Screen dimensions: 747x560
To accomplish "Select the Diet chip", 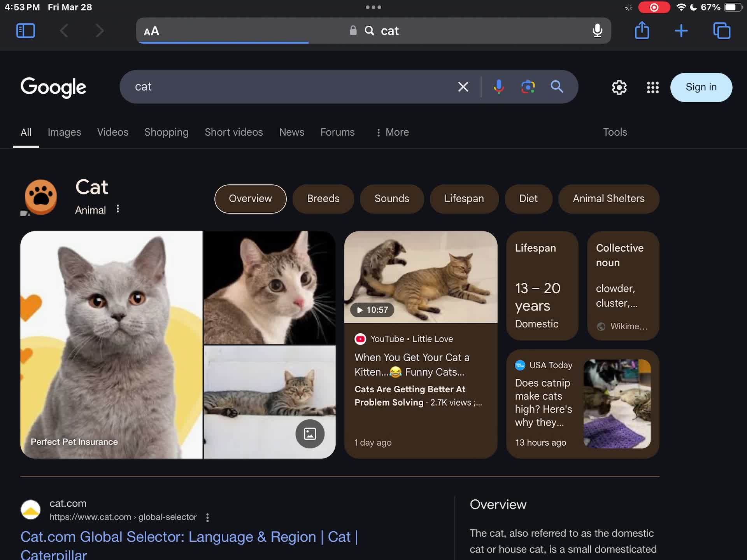I will point(528,199).
